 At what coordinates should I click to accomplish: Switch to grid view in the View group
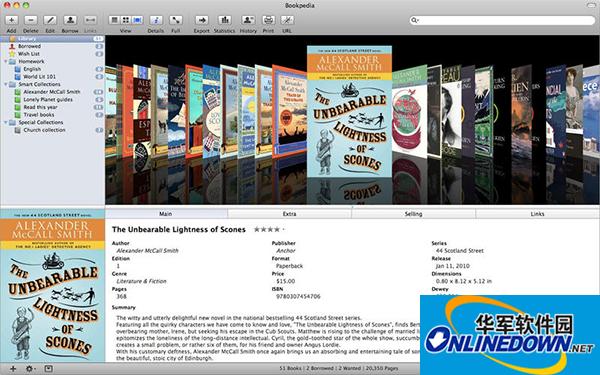click(x=126, y=20)
